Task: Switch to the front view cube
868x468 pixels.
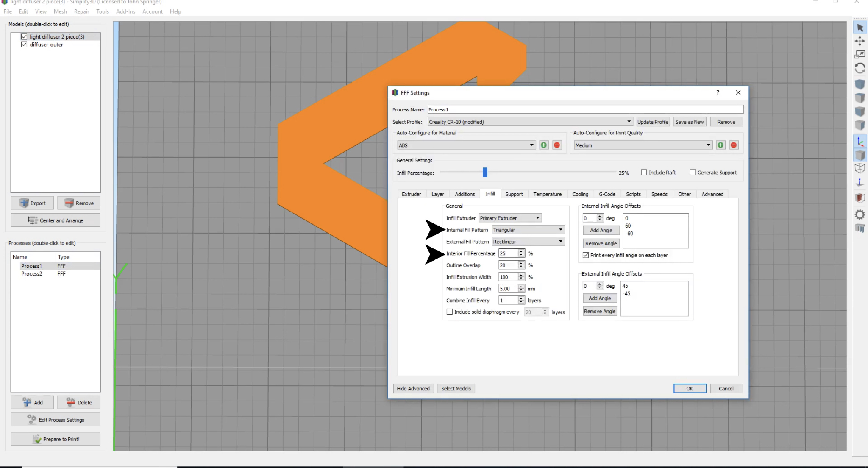Action: click(860, 111)
